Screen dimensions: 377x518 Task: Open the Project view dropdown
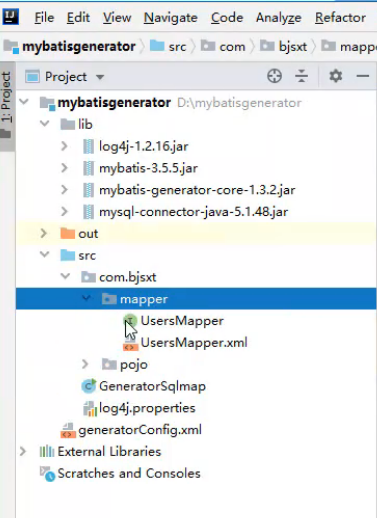pyautogui.click(x=100, y=77)
